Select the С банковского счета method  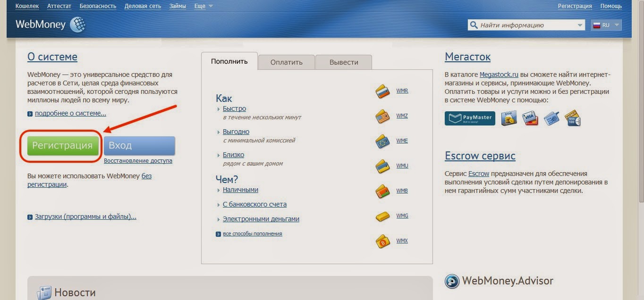254,204
